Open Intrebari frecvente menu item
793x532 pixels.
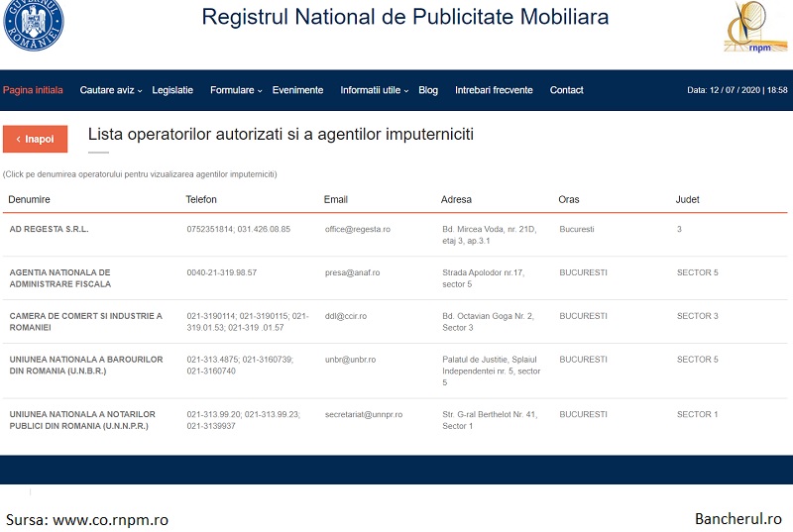pos(494,90)
